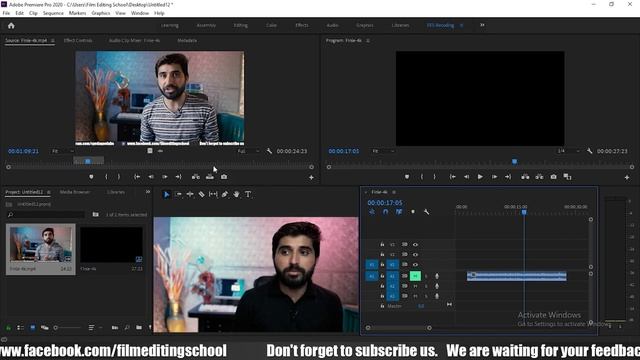The height and width of the screenshot is (360, 640).
Task: Toggle visibility eye of V3 track
Action: coord(415,244)
